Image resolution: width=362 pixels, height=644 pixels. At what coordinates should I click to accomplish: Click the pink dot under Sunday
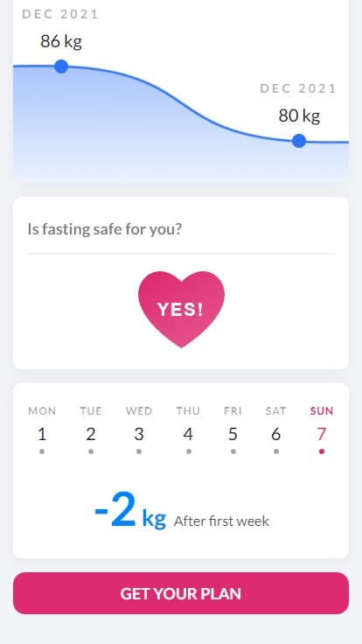[322, 451]
